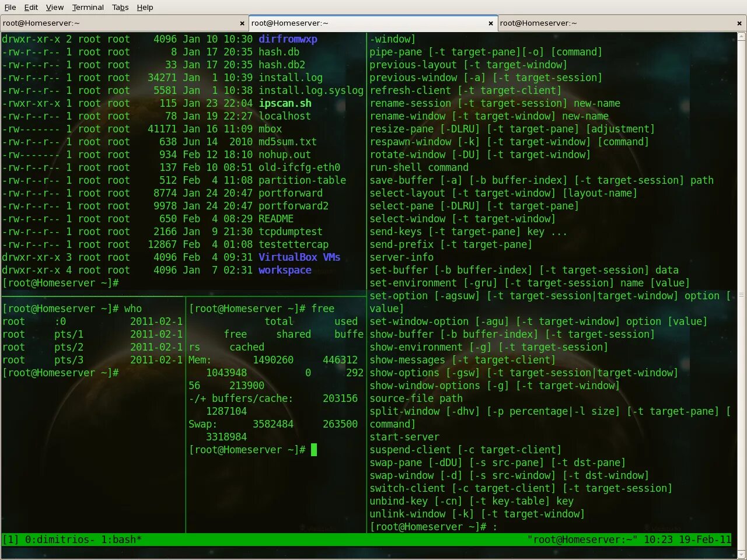The height and width of the screenshot is (560, 747).
Task: Click the README file name
Action: point(276,219)
